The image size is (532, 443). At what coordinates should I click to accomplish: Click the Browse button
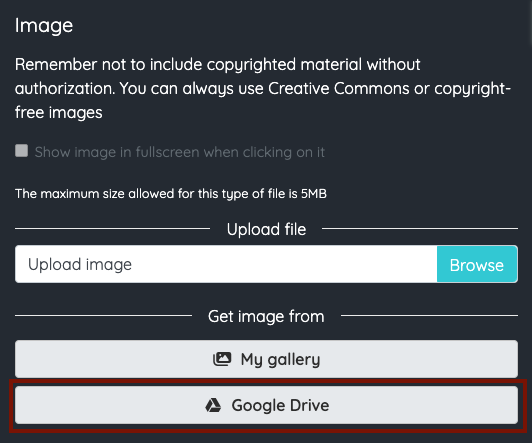(477, 264)
